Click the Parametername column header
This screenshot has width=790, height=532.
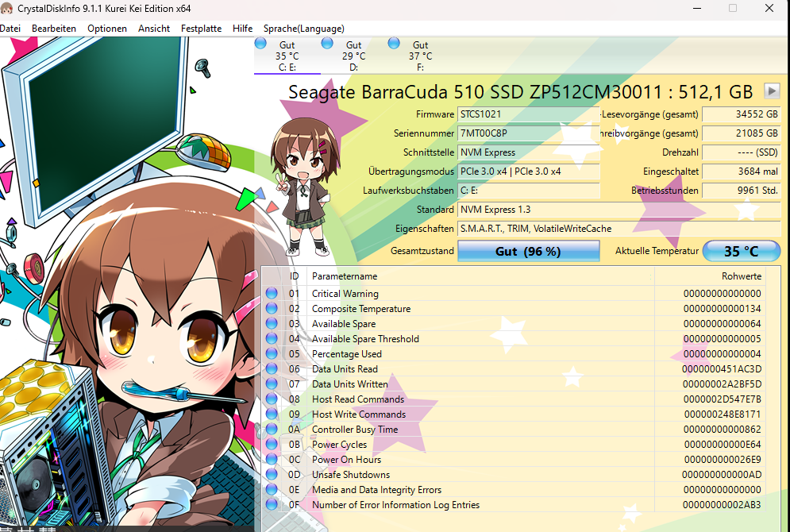coord(480,276)
